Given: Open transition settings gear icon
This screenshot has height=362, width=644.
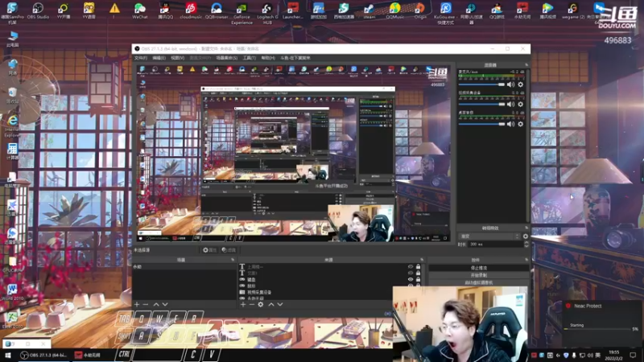Looking at the screenshot, I should pos(526,237).
